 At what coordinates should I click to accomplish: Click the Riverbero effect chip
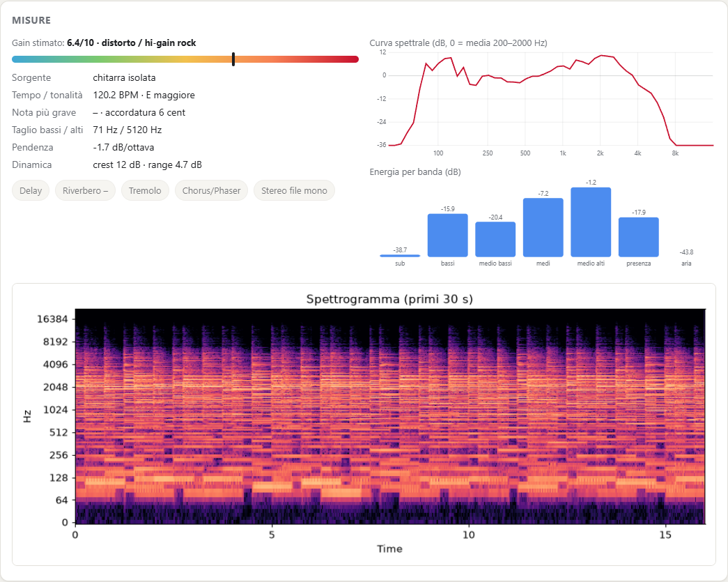[x=86, y=190]
